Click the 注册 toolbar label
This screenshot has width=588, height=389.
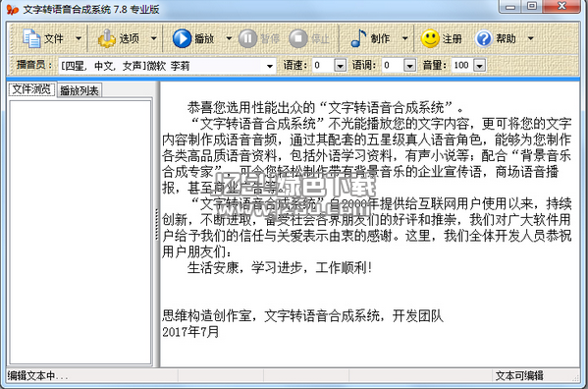(x=452, y=38)
